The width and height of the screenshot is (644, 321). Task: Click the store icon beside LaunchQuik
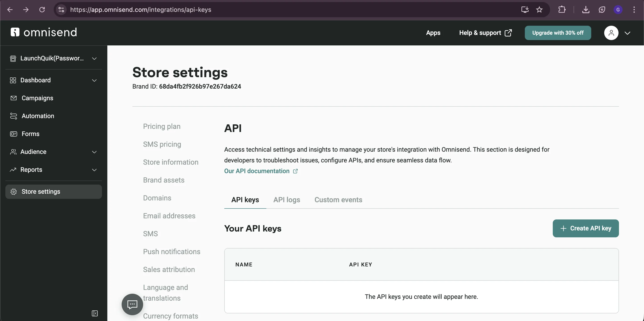(13, 59)
